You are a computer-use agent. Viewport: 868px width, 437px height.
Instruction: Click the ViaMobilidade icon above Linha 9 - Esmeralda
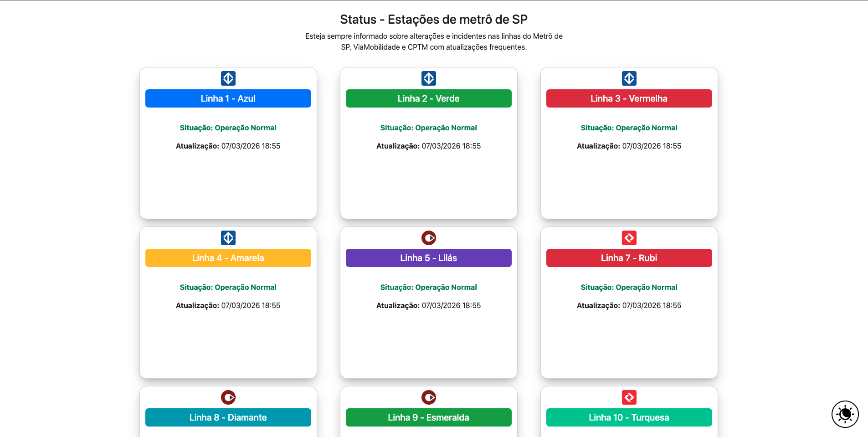pos(428,397)
